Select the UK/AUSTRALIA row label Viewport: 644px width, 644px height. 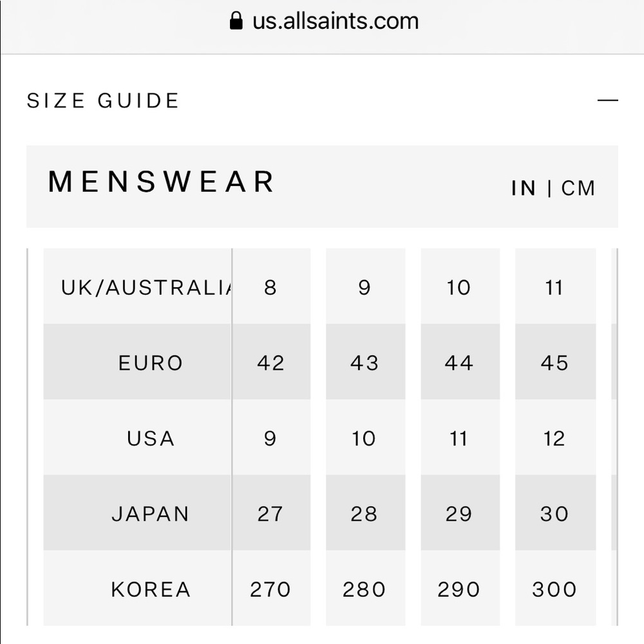tap(145, 287)
